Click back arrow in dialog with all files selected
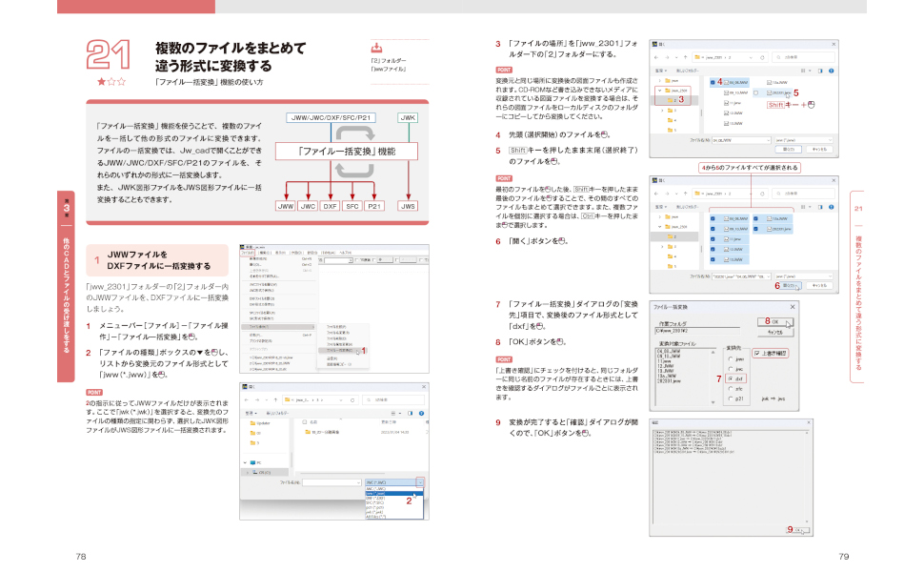924x572 pixels. pos(656,194)
